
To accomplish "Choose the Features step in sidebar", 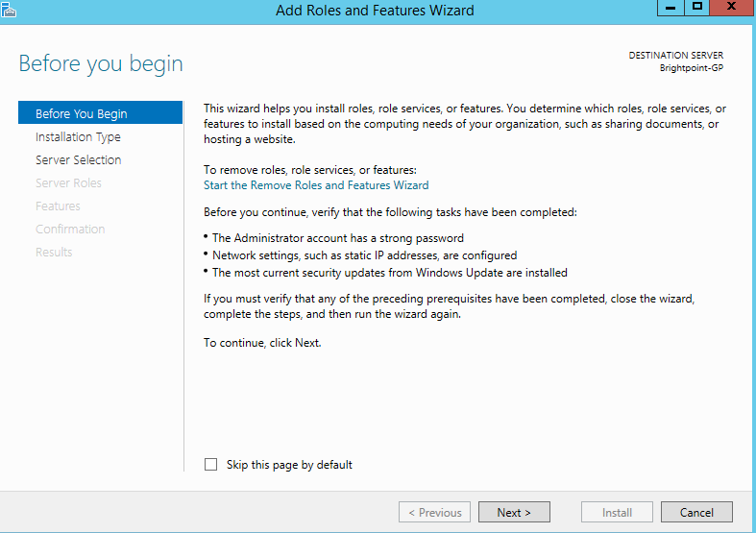I will pos(58,206).
